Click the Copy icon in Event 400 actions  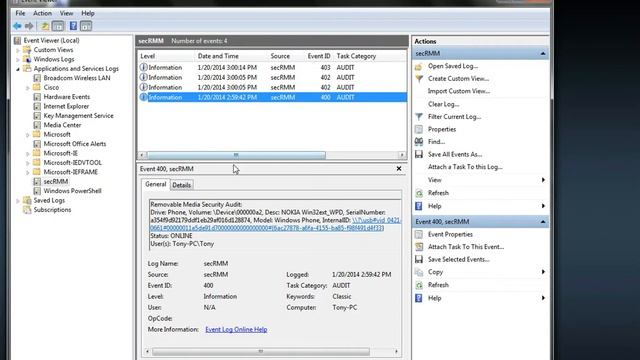click(419, 272)
